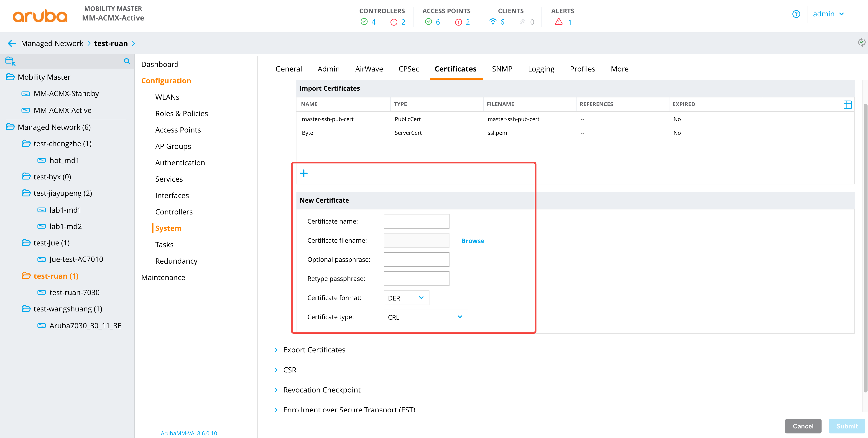
Task: Switch to the Admin tab
Action: [x=329, y=69]
